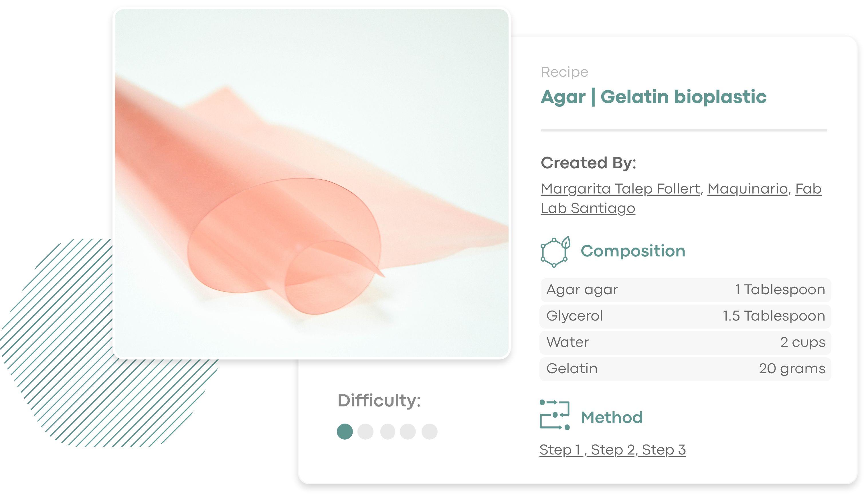Open the pink bioplastic sheet photo
This screenshot has width=868, height=498.
pyautogui.click(x=311, y=183)
